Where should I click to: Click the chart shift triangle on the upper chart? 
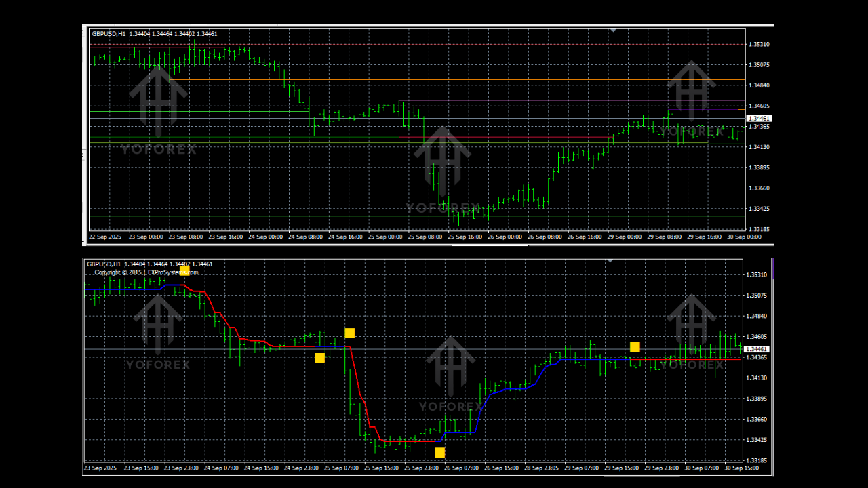tap(613, 30)
